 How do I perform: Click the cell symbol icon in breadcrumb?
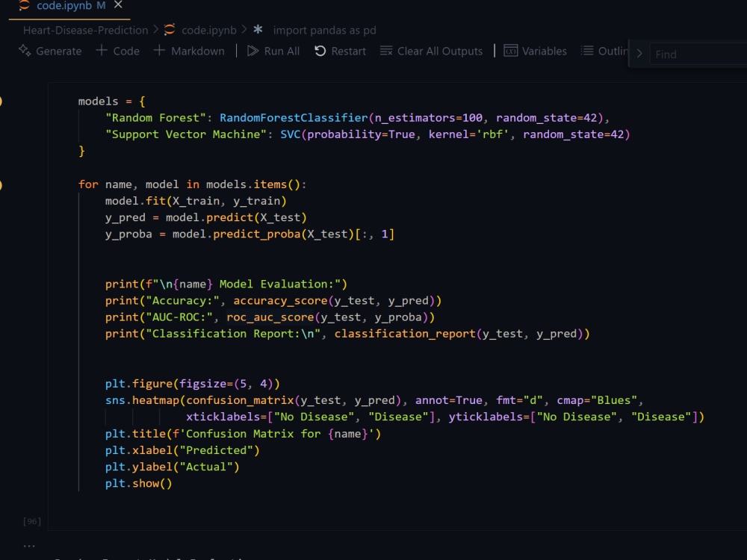click(258, 30)
